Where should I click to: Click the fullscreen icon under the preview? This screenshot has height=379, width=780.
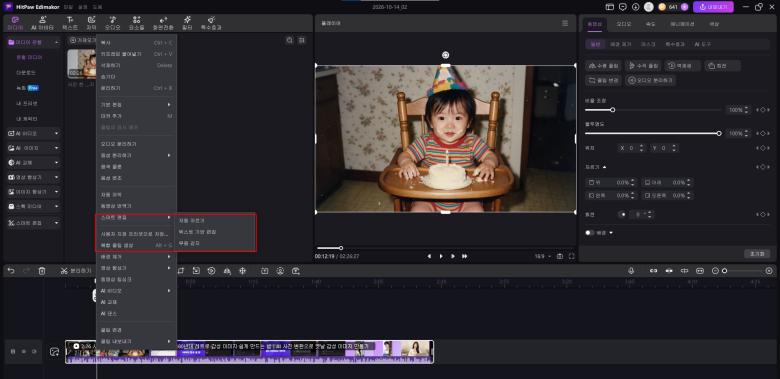[572, 256]
